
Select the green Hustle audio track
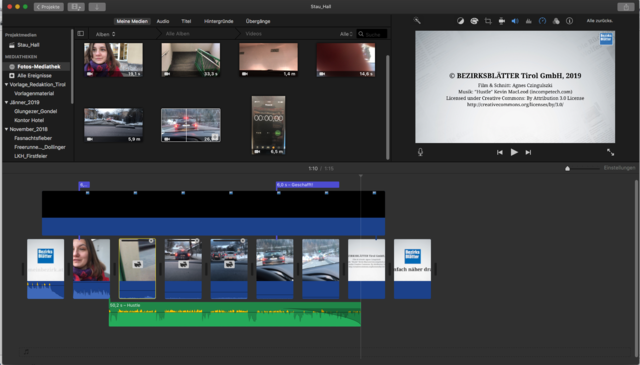pos(235,314)
